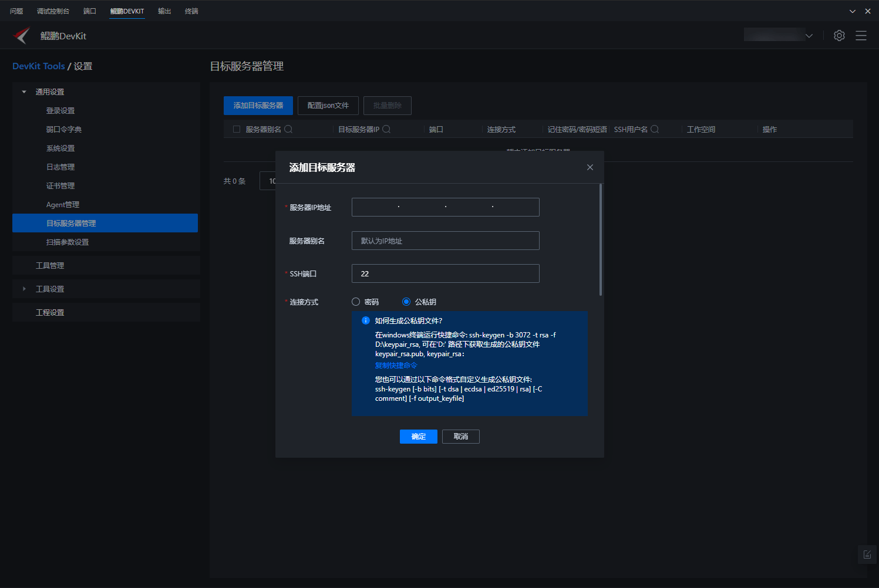
Task: Switch to the 终端 tab
Action: point(191,11)
